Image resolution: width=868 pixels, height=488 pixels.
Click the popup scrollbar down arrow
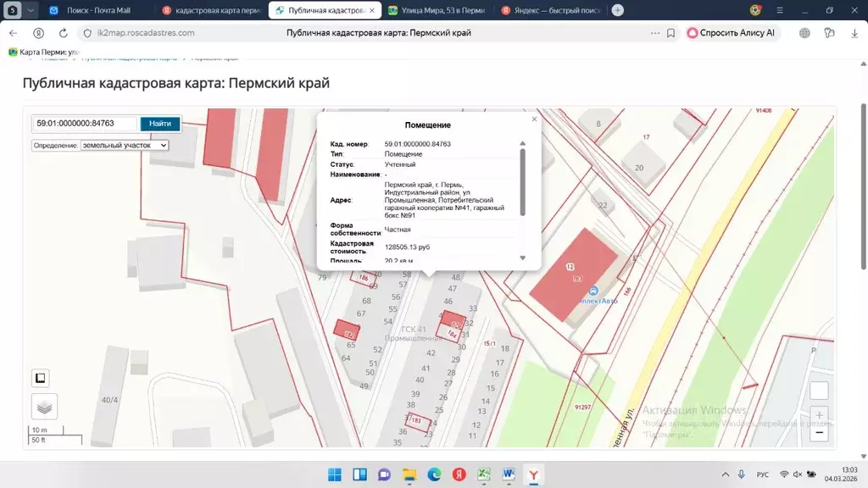click(x=522, y=258)
